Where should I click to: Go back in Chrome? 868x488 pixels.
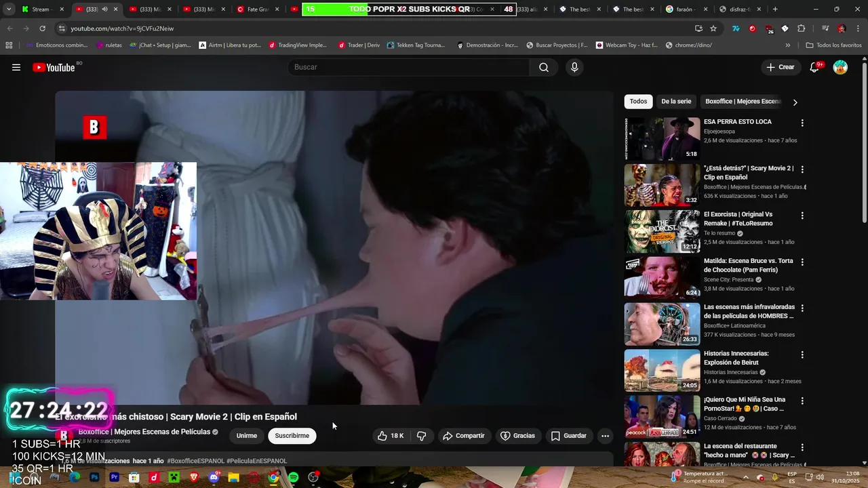[x=9, y=28]
